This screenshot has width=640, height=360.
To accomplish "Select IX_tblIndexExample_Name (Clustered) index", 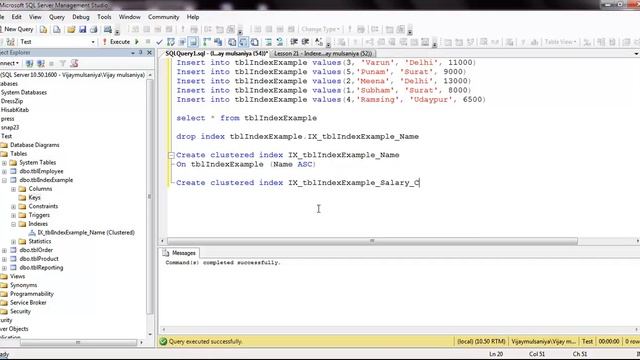I will pyautogui.click(x=86, y=233).
